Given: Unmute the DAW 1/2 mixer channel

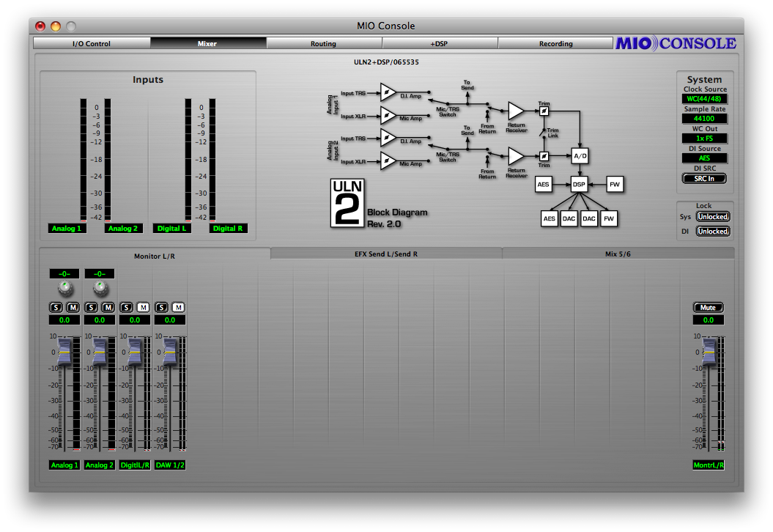Looking at the screenshot, I should (179, 308).
